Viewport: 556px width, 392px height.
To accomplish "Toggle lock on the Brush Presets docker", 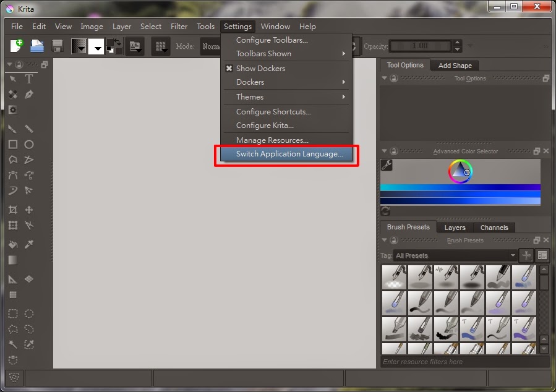I will 393,241.
